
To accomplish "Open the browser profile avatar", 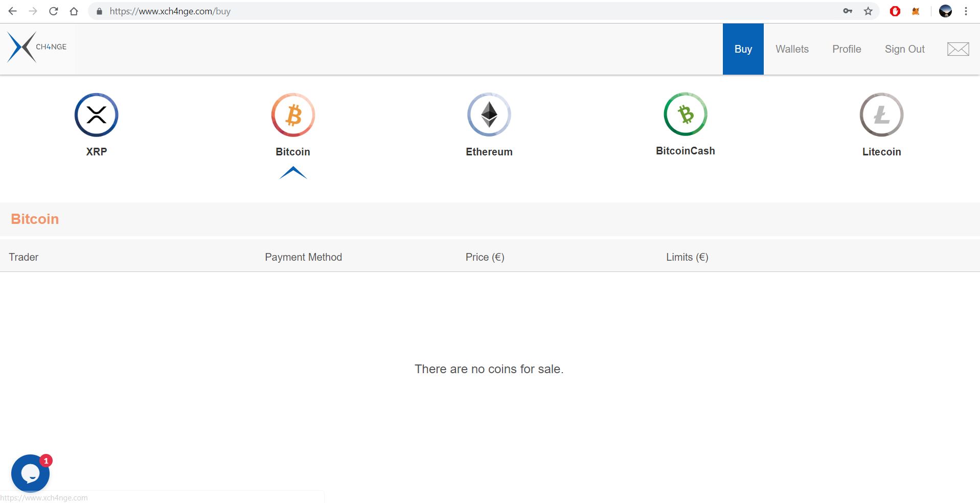I will click(x=945, y=11).
